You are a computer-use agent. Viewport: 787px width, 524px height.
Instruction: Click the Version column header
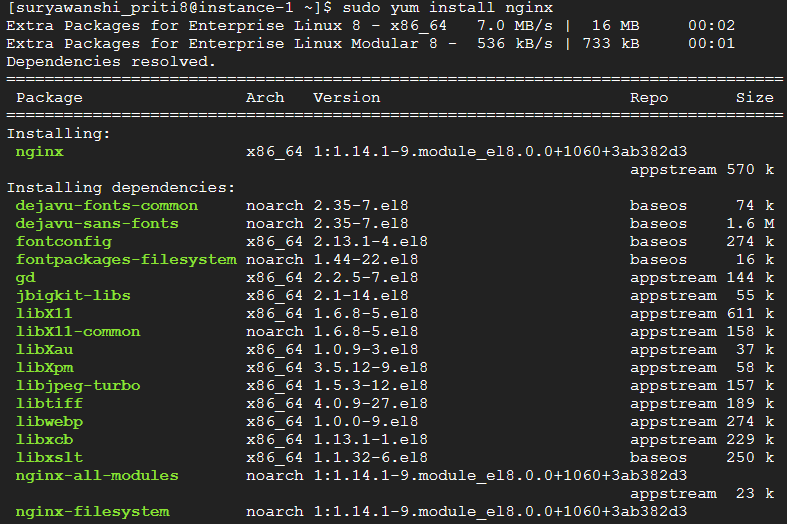pyautogui.click(x=347, y=97)
